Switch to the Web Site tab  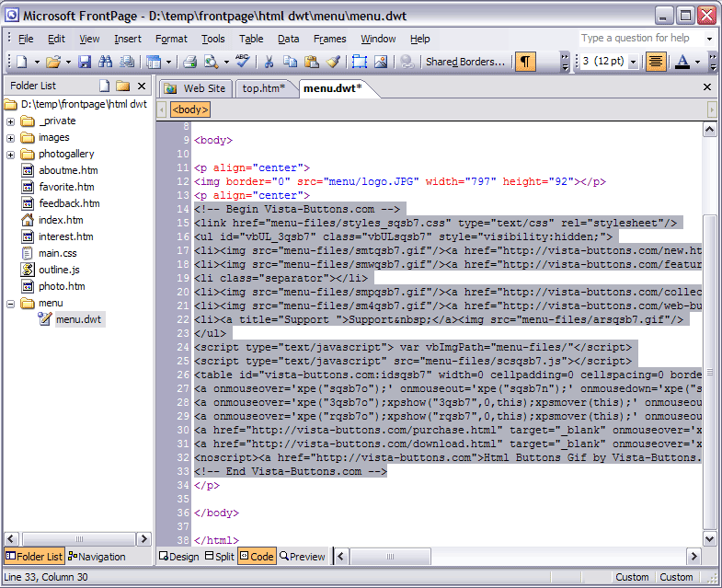[x=195, y=88]
